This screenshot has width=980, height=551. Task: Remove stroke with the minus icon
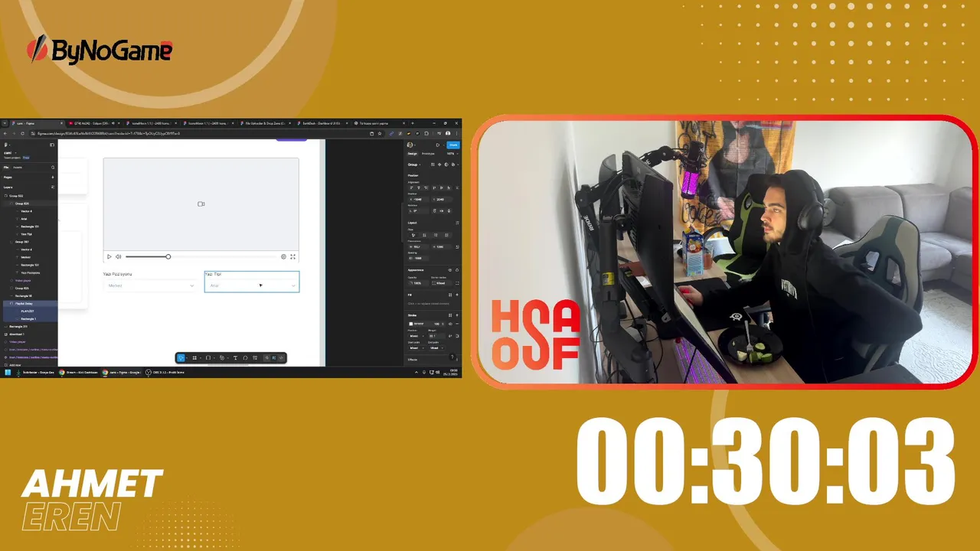(x=457, y=324)
